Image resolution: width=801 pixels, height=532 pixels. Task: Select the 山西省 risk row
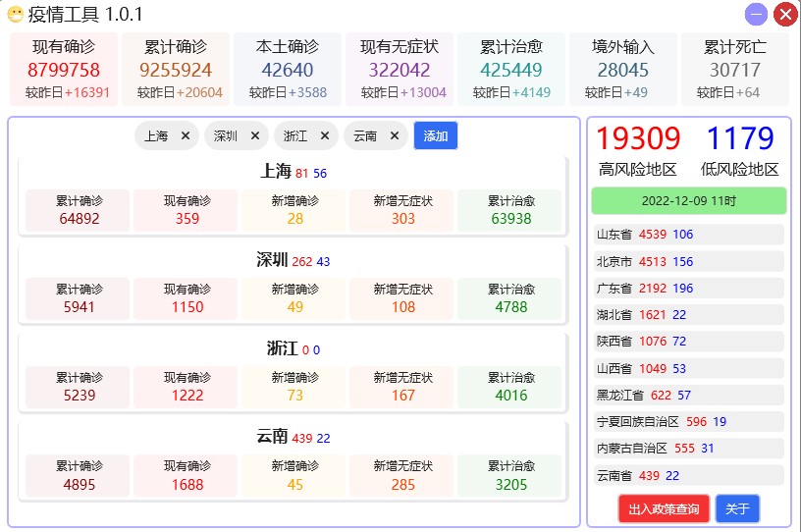click(689, 368)
